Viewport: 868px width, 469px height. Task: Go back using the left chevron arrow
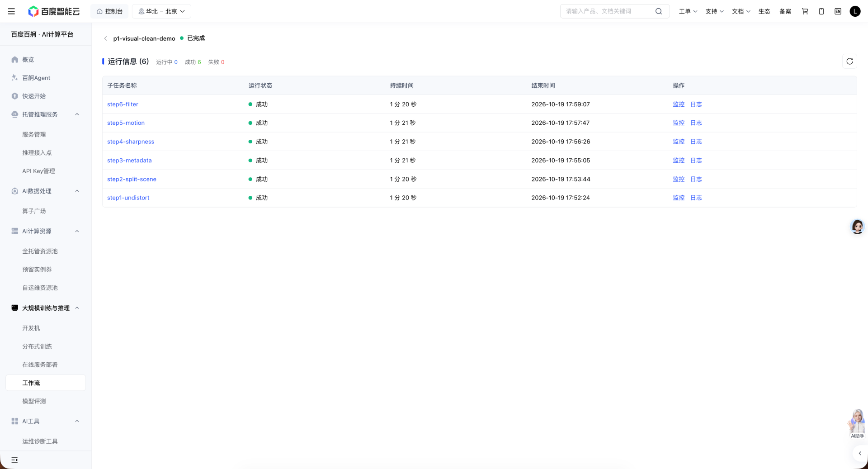[105, 38]
